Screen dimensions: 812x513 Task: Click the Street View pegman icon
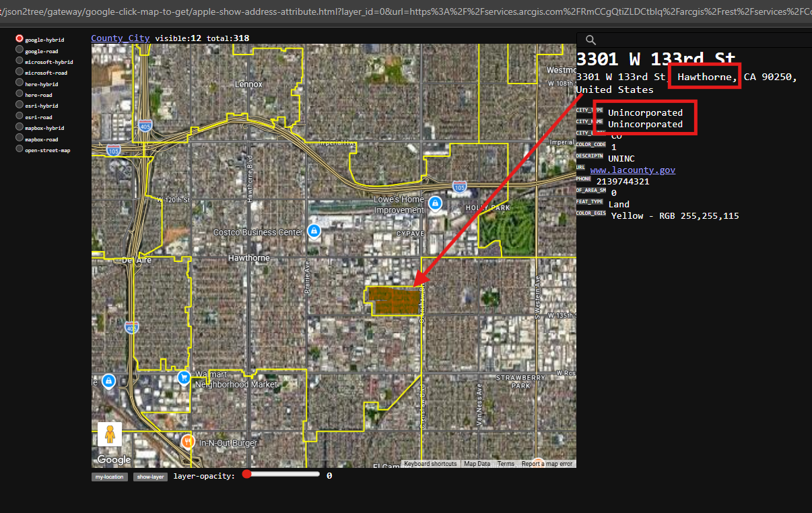click(110, 434)
